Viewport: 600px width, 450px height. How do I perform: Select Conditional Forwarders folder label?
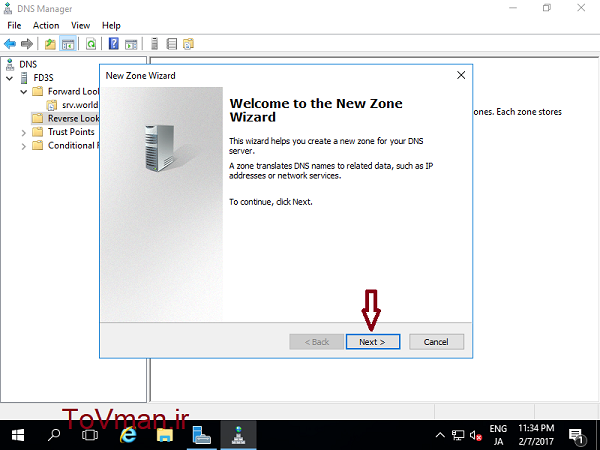pyautogui.click(x=73, y=146)
